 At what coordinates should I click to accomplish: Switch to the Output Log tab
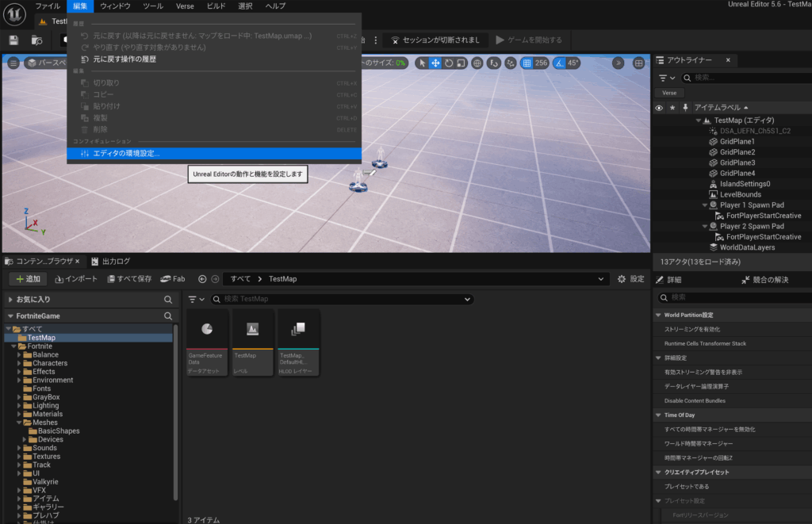[x=111, y=262]
